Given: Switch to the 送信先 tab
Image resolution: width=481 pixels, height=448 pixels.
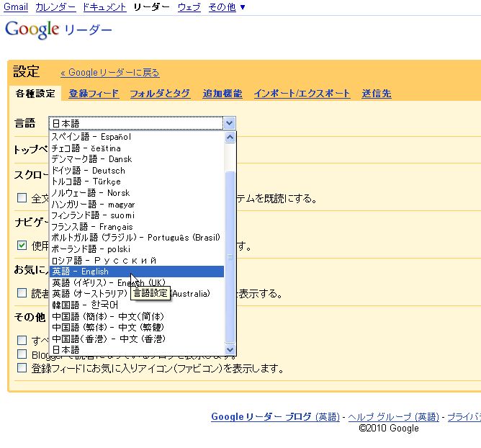Looking at the screenshot, I should point(377,94).
